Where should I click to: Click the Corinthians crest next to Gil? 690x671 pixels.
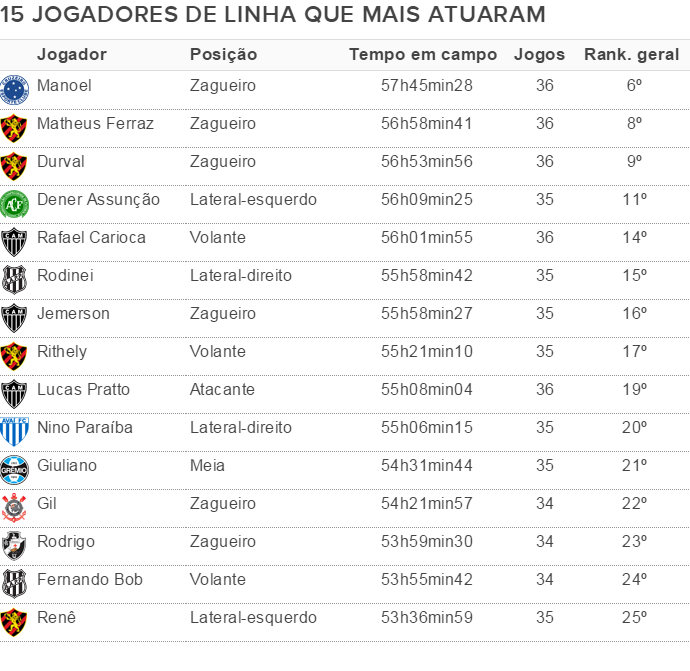[x=14, y=505]
